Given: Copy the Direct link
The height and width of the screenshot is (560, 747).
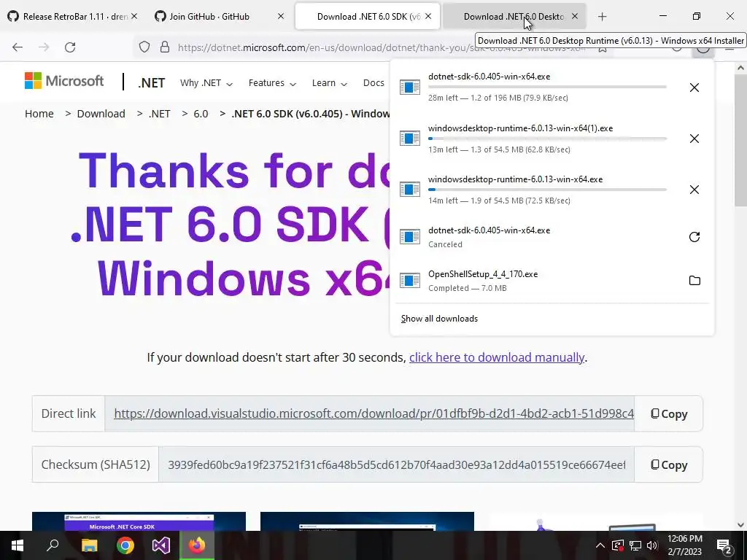Looking at the screenshot, I should 669,414.
